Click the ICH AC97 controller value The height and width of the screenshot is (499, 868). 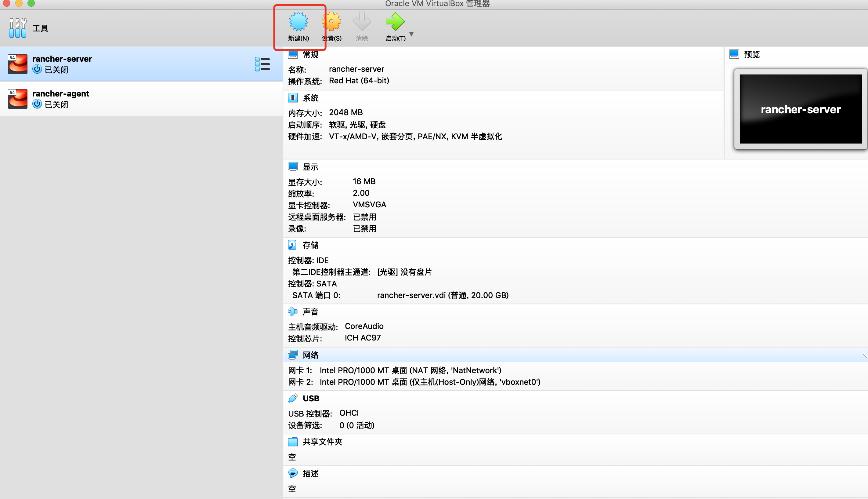coord(362,337)
